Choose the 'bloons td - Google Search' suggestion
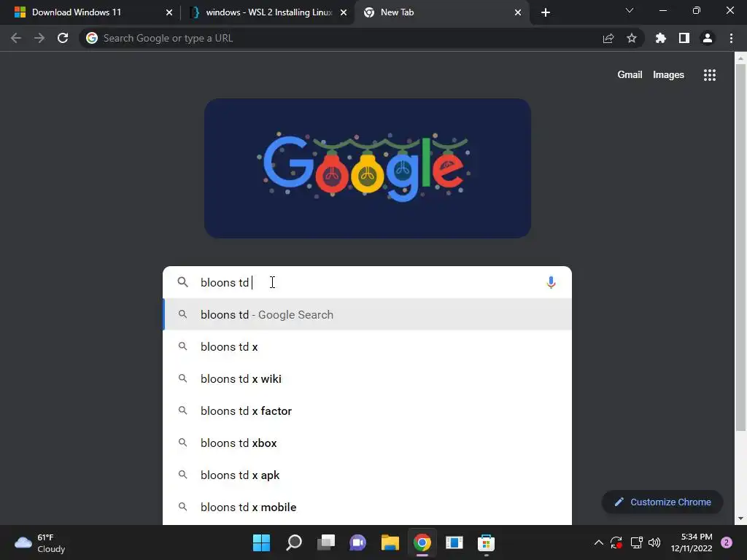The image size is (747, 560). coord(368,315)
